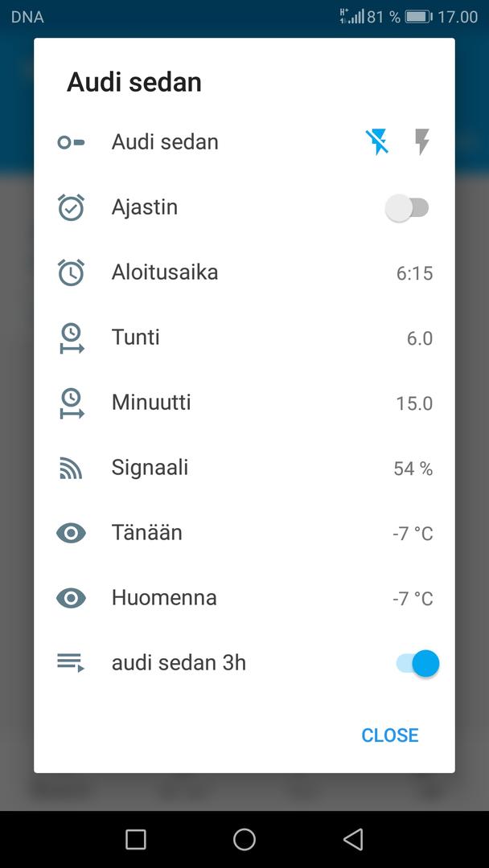Tap the Aloitusaika alarm clock icon

pyautogui.click(x=71, y=272)
